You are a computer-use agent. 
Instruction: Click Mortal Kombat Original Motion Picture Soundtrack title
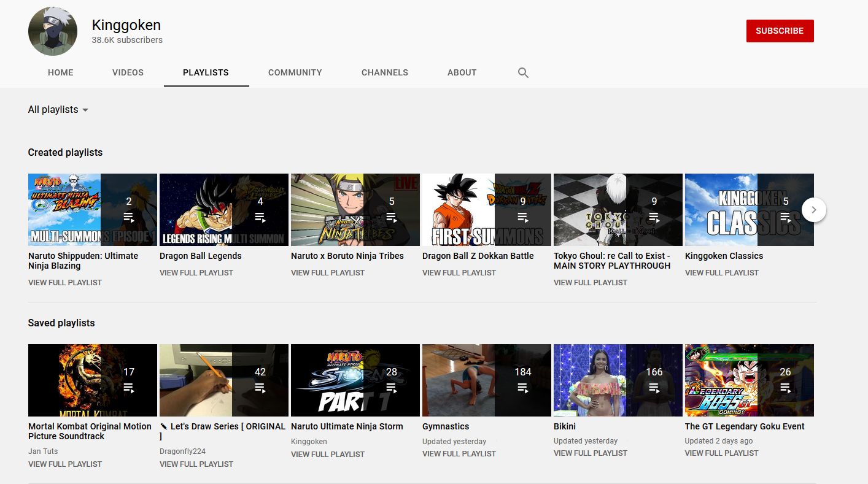[x=90, y=431]
